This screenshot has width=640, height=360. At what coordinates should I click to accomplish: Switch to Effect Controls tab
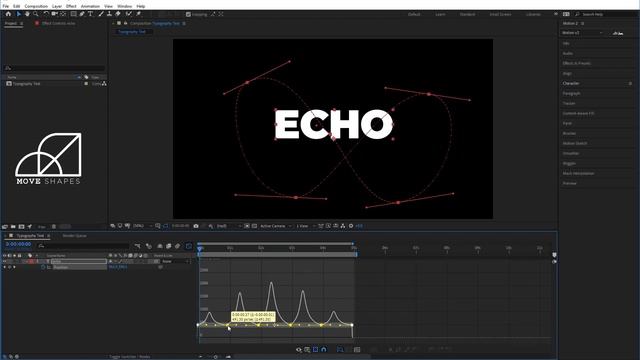pos(58,23)
